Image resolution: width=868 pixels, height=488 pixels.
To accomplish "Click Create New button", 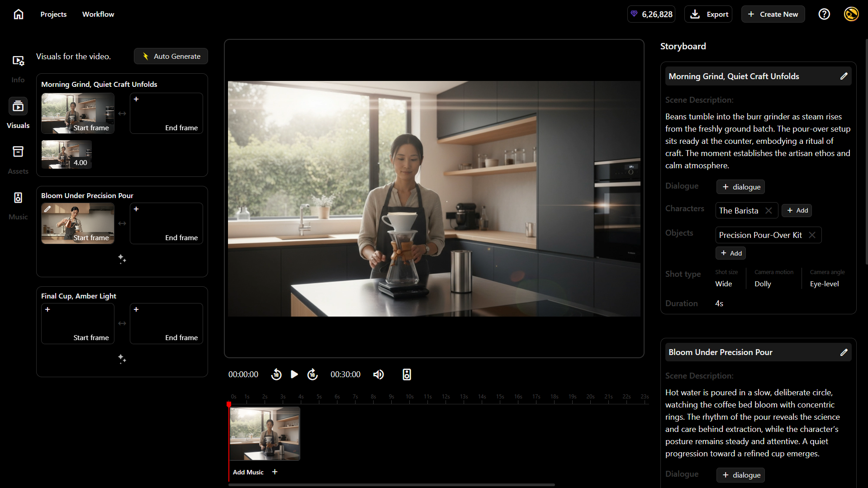I will tap(773, 14).
